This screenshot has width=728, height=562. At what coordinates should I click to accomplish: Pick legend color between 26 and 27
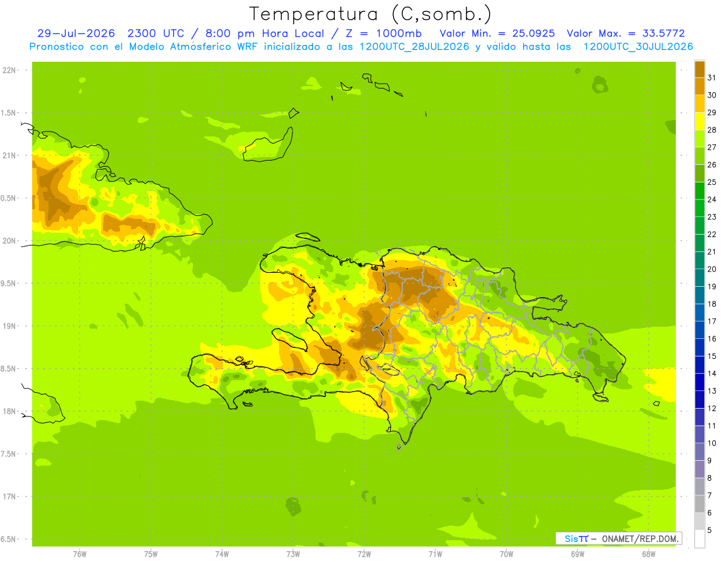[699, 156]
